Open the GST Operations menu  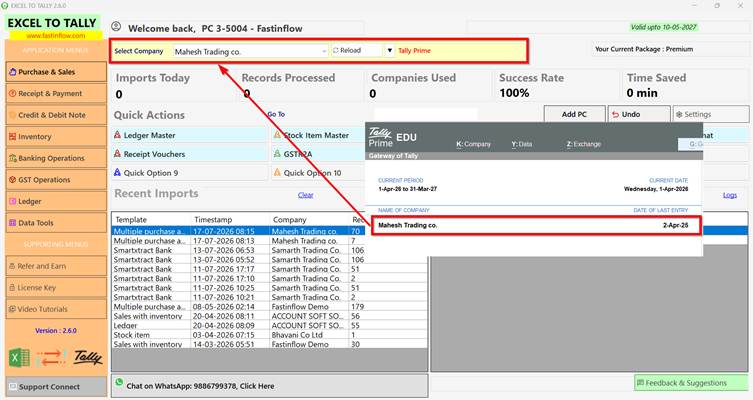pos(56,180)
